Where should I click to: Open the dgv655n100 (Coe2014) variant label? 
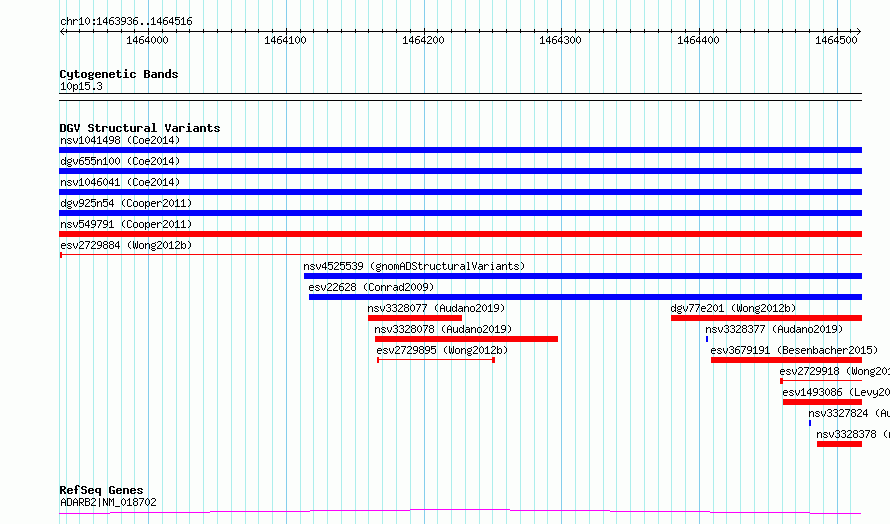(x=120, y=161)
